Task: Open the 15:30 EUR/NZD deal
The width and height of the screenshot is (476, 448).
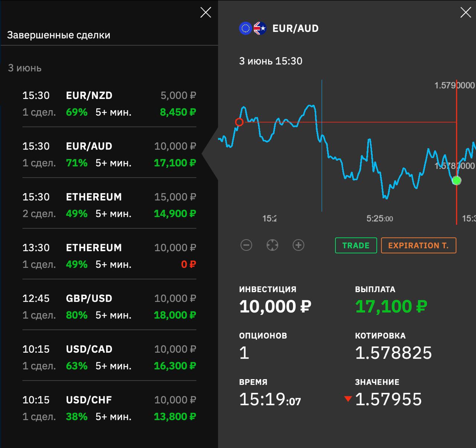Action: [x=109, y=104]
